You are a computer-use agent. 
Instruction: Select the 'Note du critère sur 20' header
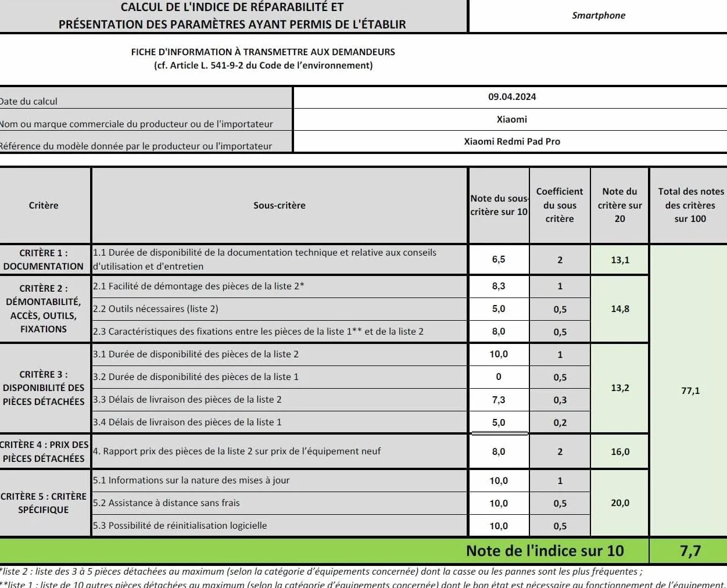click(619, 205)
